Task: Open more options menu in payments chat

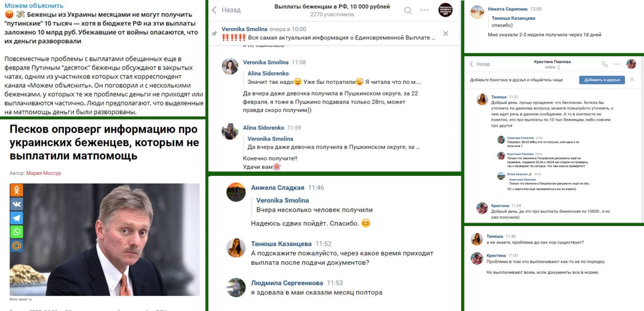Action: [x=425, y=10]
